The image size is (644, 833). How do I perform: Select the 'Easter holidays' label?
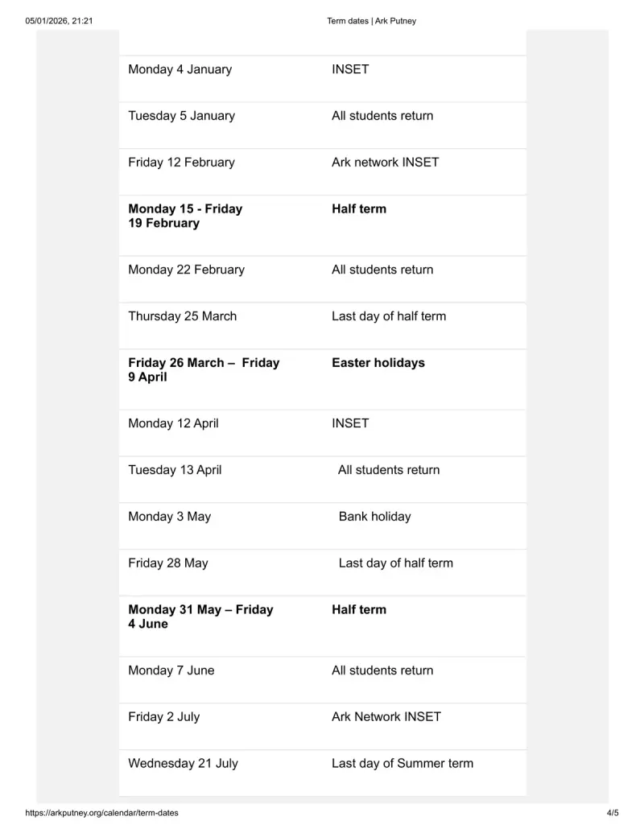[378, 363]
